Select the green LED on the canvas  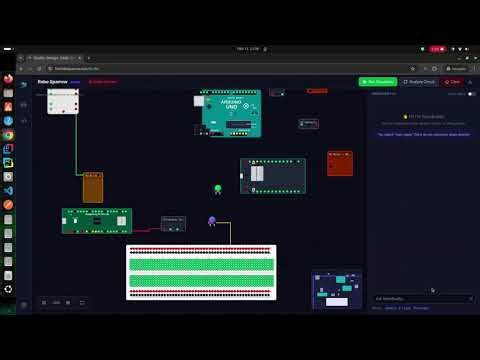point(218,189)
